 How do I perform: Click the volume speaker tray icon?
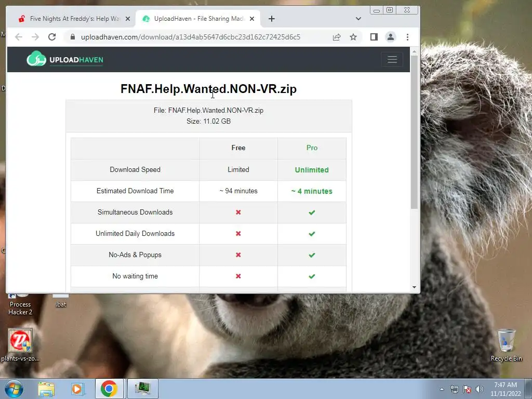pos(480,389)
